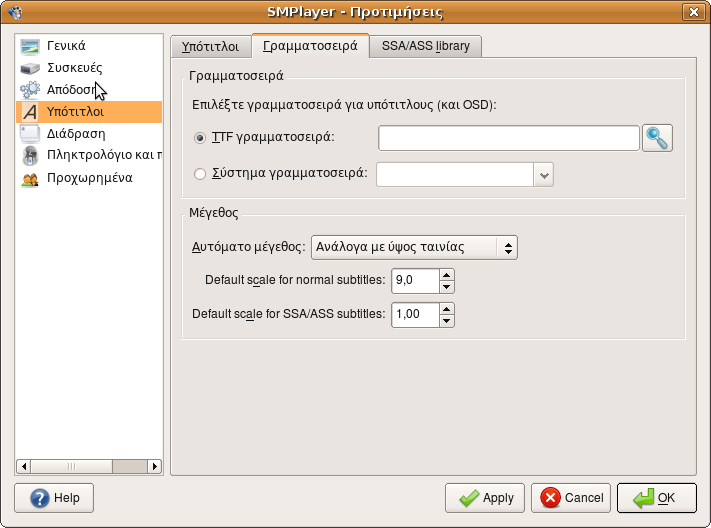Open the Αυτόματο μέγεθος dropdown
Viewport: 711px width, 528px height.
[414, 247]
